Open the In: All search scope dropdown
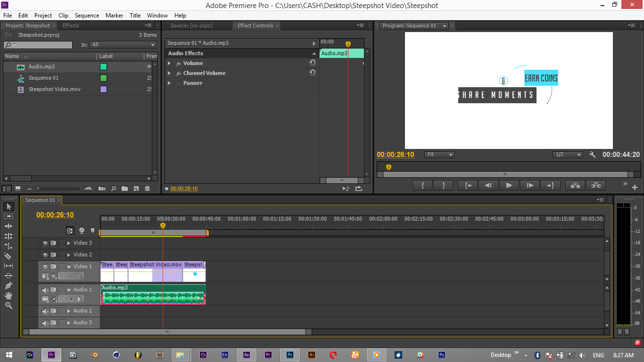The height and width of the screenshot is (362, 644). coord(123,45)
